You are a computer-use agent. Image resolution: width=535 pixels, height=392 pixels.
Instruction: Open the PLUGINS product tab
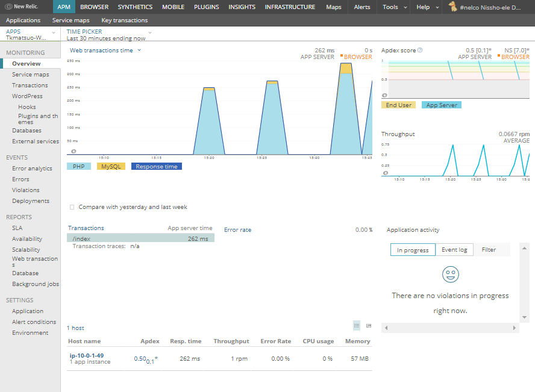pos(207,7)
